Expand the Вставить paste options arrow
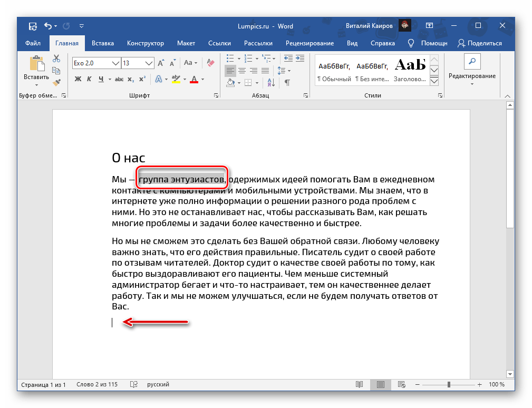 tap(36, 85)
